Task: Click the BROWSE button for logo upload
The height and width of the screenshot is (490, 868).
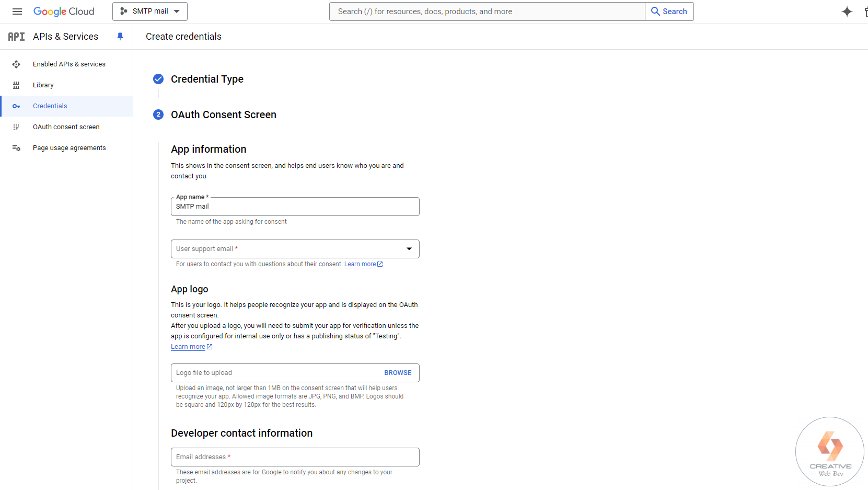Action: (398, 373)
